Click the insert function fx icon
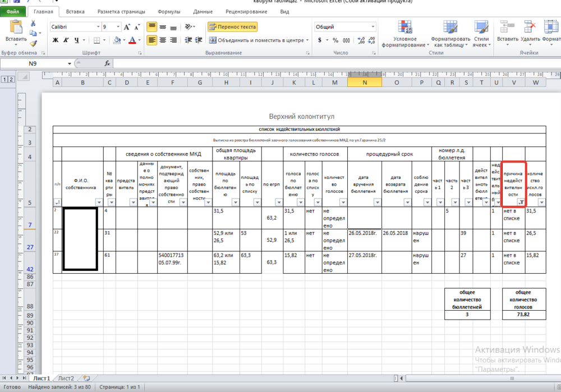 tap(107, 63)
